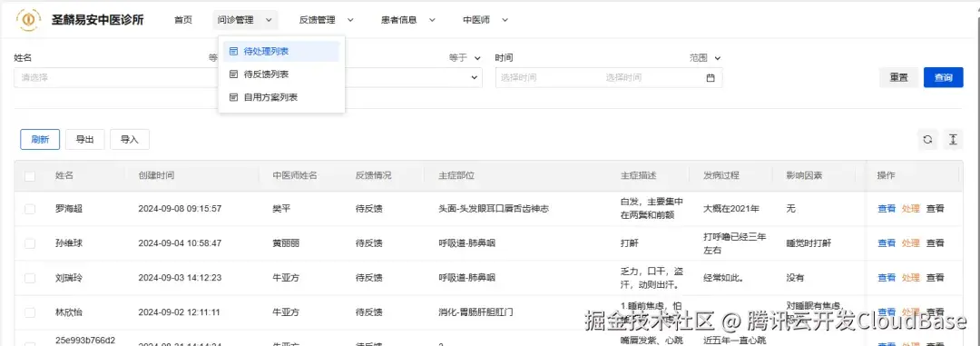980x346 pixels.
Task: Click the black 查看 link in 孙维球 row
Action: click(x=935, y=243)
